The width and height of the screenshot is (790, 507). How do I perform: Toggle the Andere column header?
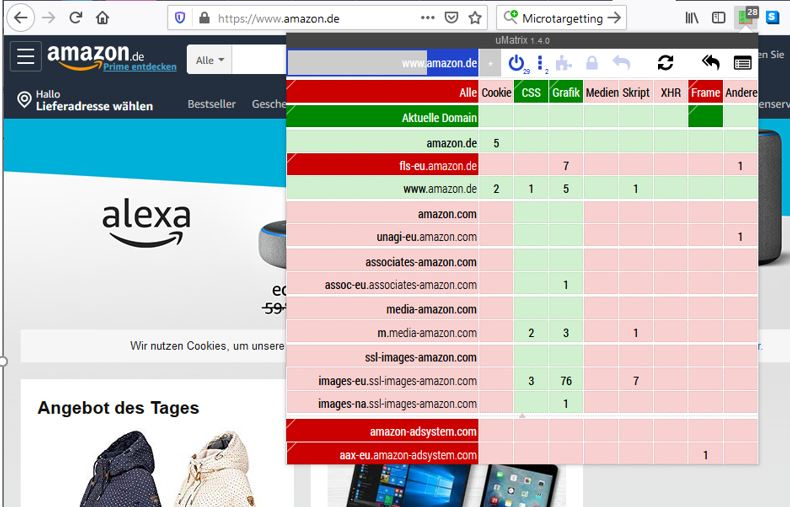pos(741,92)
